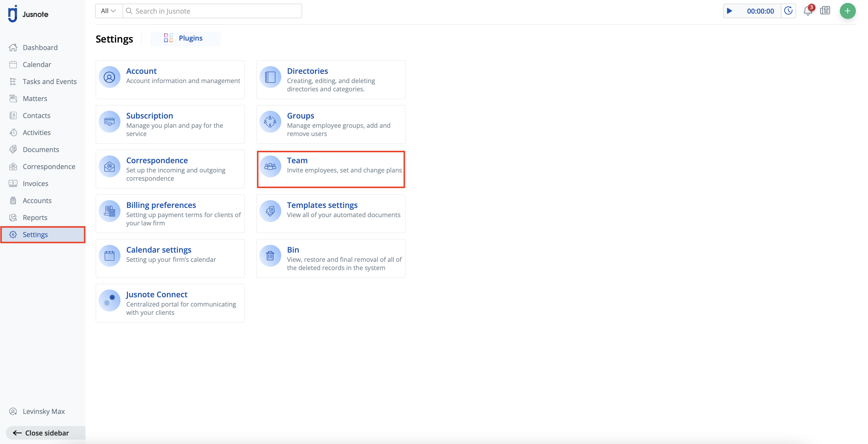
Task: Open Jusnote Connect link
Action: point(157,294)
